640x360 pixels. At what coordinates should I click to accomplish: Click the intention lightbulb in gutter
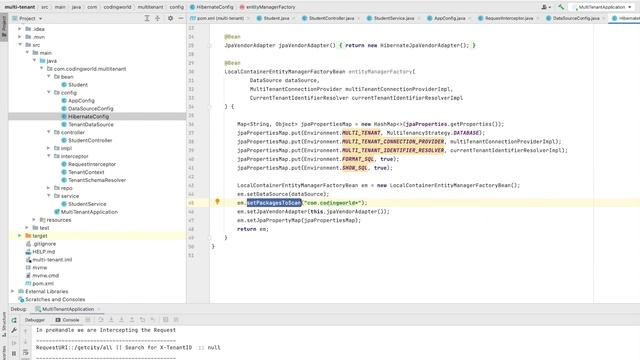click(x=217, y=202)
